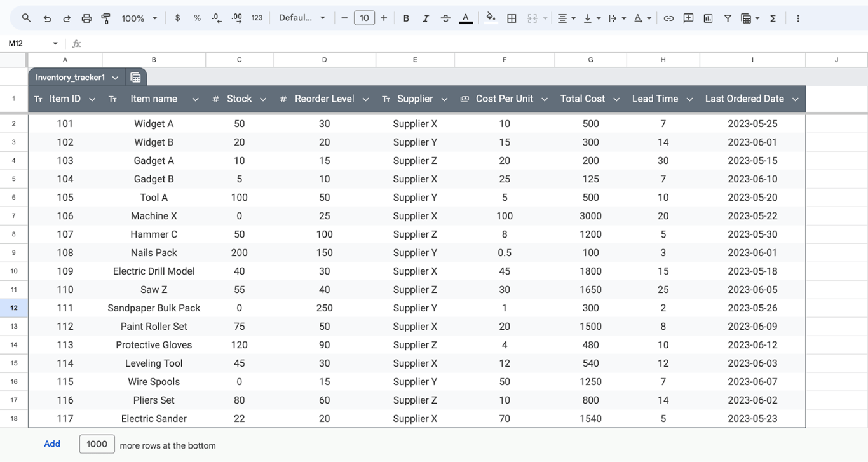Decrease font size minus button

click(x=344, y=18)
